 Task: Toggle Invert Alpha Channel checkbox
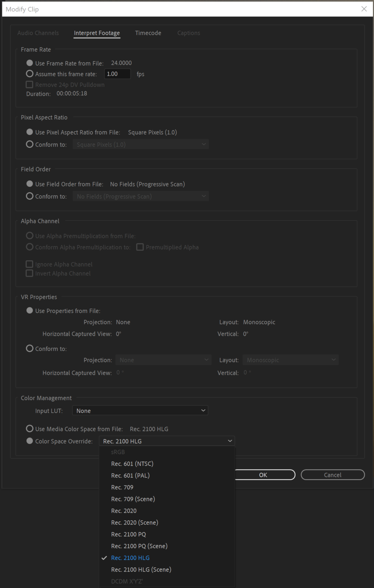29,273
